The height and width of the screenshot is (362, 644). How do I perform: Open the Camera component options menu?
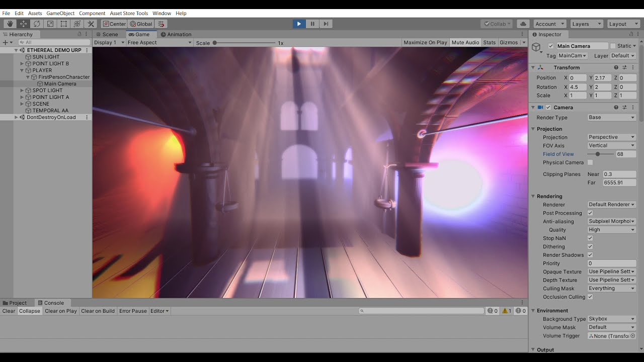click(633, 107)
